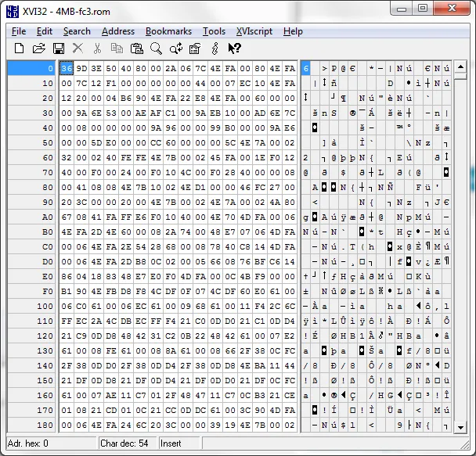Click hex byte 83 in row E0
This screenshot has height=456, width=476.
click(x=111, y=276)
